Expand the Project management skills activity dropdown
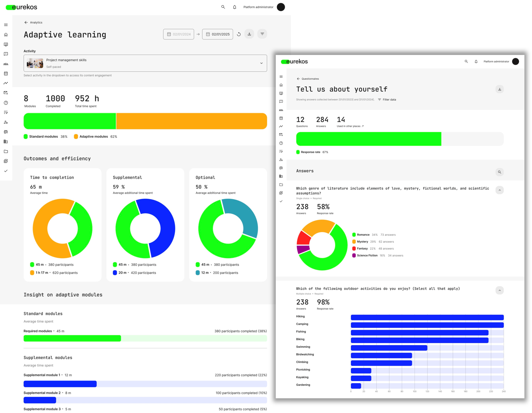This screenshot has height=413, width=532. click(x=261, y=63)
